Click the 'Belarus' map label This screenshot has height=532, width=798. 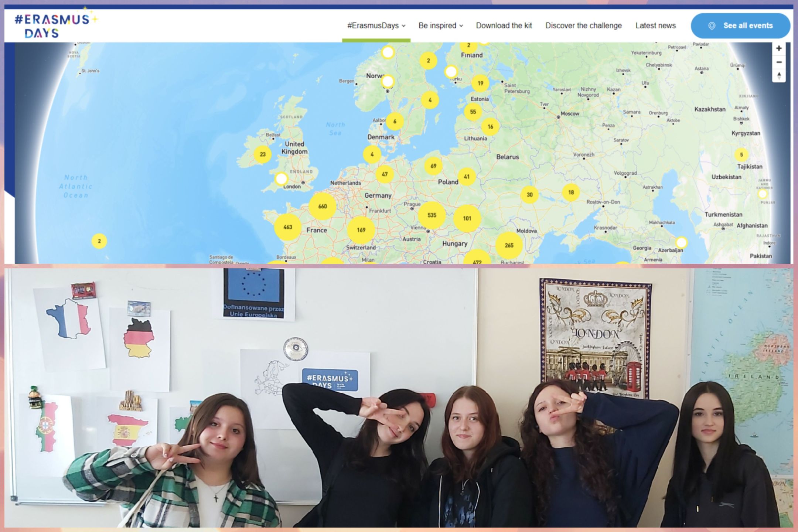tap(507, 157)
